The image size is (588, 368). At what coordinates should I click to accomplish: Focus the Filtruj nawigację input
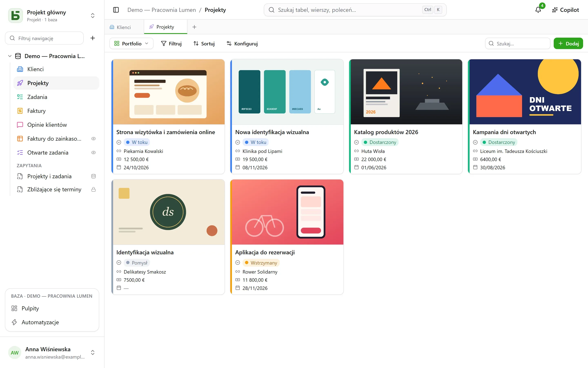tap(45, 38)
